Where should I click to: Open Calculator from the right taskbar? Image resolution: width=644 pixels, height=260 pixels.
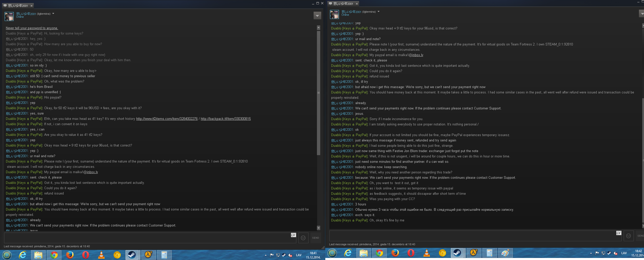pyautogui.click(x=489, y=253)
